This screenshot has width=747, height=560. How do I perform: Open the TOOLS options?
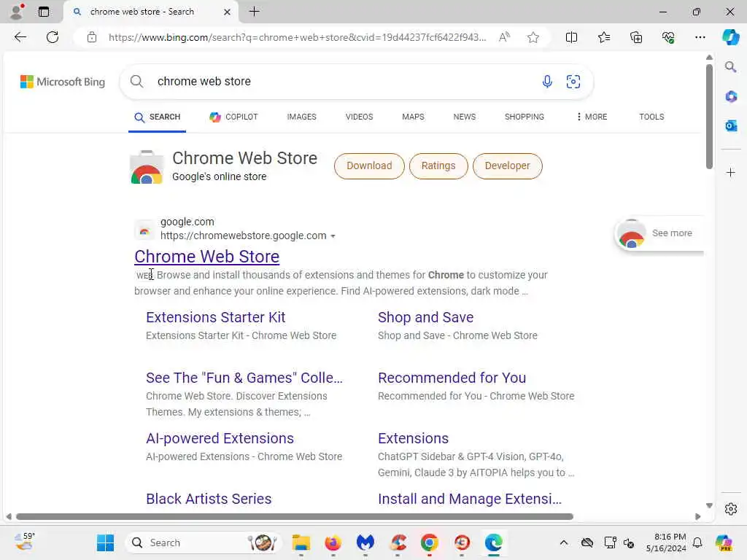(x=651, y=117)
